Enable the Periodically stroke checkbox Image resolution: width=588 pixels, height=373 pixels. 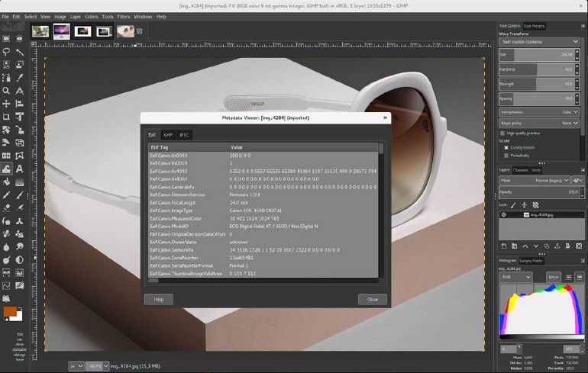point(506,156)
